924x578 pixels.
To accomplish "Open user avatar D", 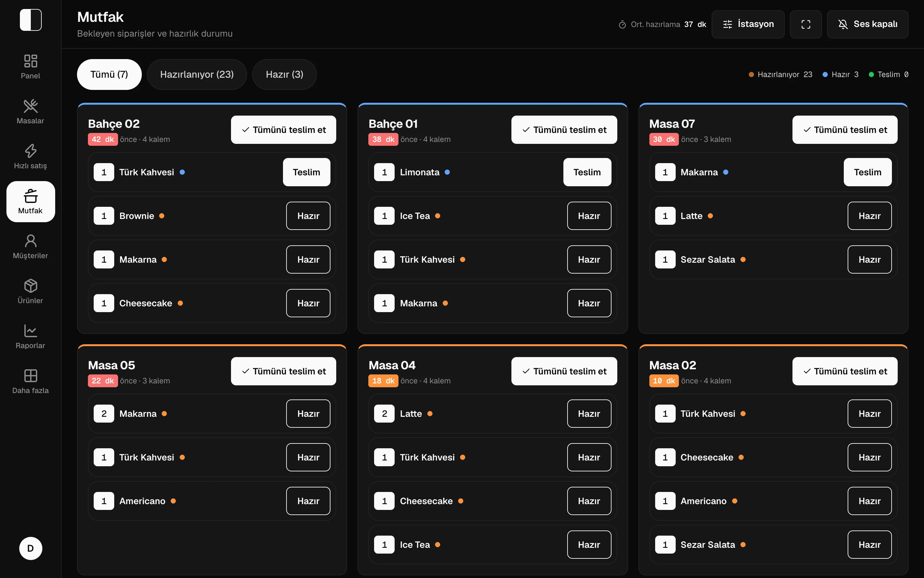I will point(30,548).
